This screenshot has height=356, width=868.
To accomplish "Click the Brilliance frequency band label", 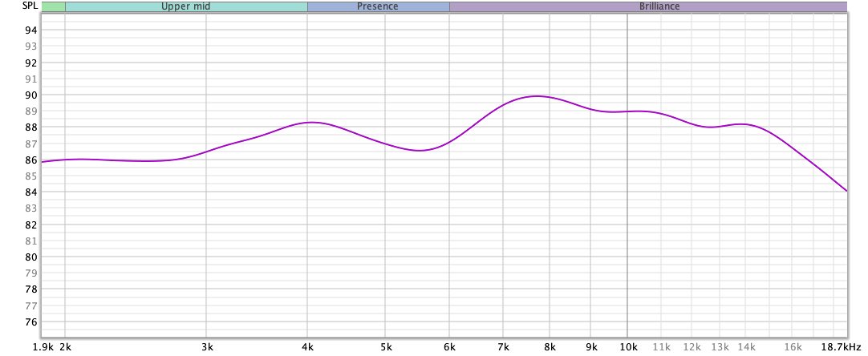I will pos(647,6).
